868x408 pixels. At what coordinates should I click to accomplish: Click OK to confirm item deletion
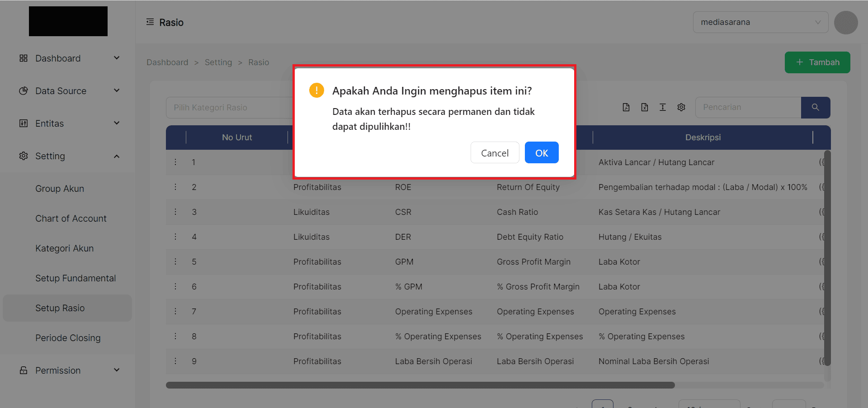pos(541,153)
